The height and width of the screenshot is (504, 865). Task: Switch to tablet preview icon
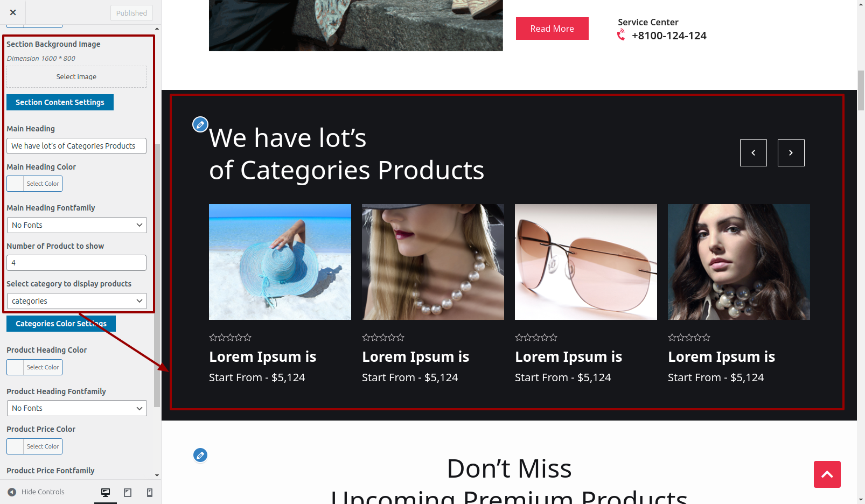coord(128,492)
